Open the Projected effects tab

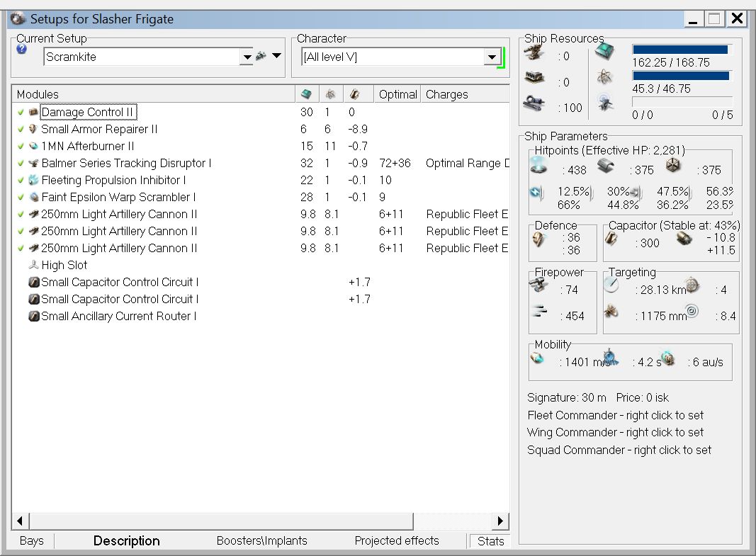tap(397, 540)
